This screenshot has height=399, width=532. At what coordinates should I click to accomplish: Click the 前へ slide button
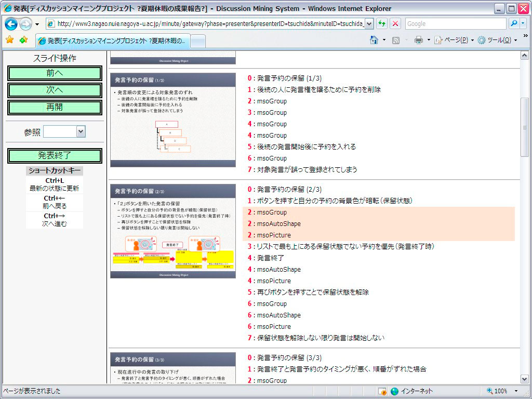tap(55, 73)
